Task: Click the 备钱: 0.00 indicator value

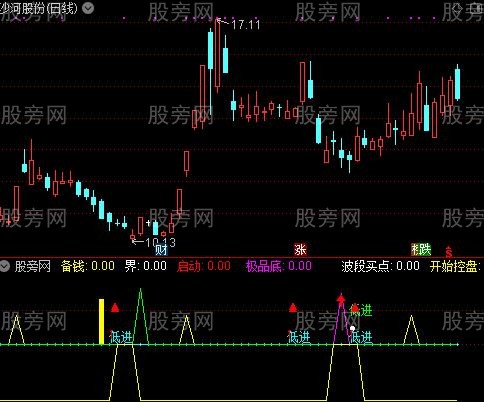Action: pos(88,266)
